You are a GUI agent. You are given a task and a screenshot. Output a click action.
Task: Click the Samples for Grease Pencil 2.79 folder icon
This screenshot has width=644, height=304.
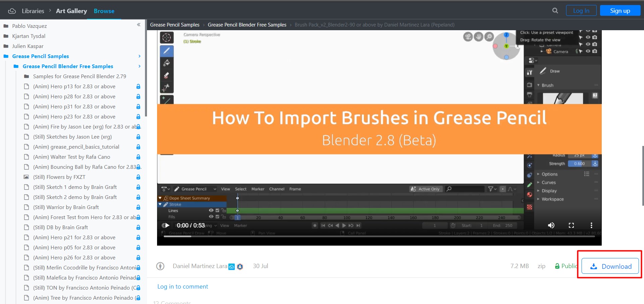[x=26, y=76]
